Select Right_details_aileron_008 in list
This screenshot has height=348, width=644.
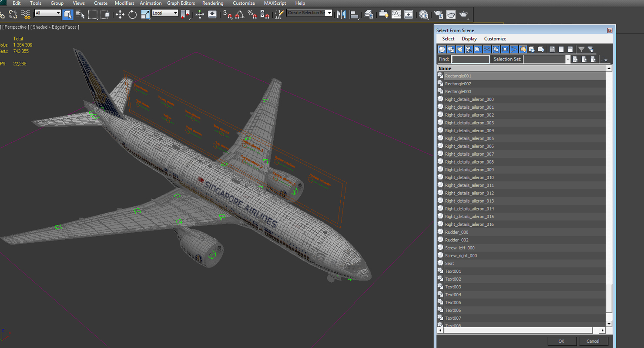point(521,162)
